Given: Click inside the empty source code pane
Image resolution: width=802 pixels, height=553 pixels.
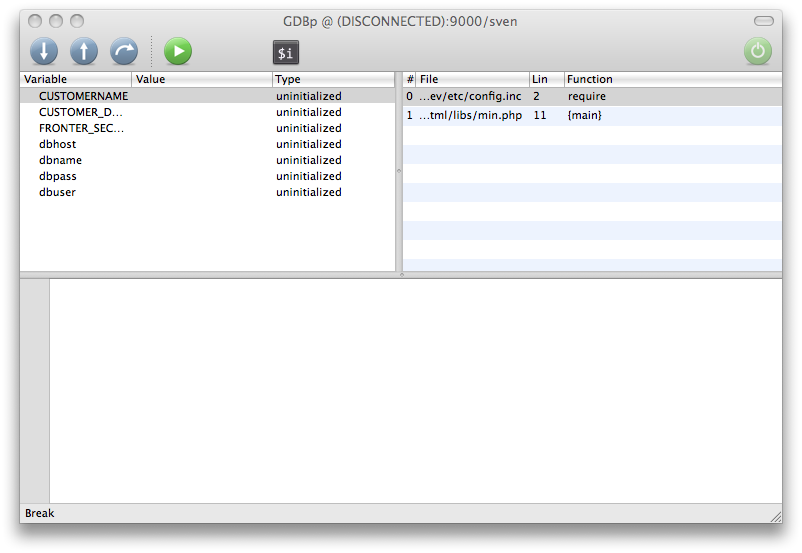Looking at the screenshot, I should 415,390.
